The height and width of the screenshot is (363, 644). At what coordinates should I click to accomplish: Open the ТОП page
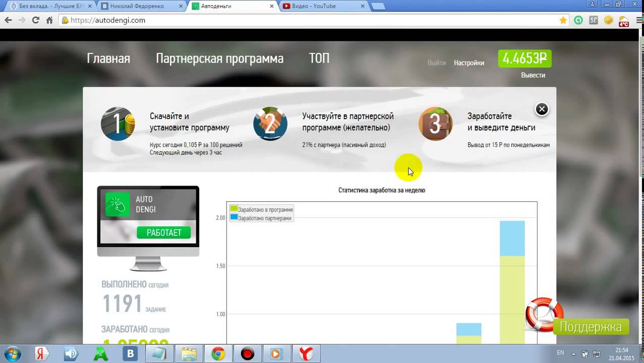coord(319,58)
